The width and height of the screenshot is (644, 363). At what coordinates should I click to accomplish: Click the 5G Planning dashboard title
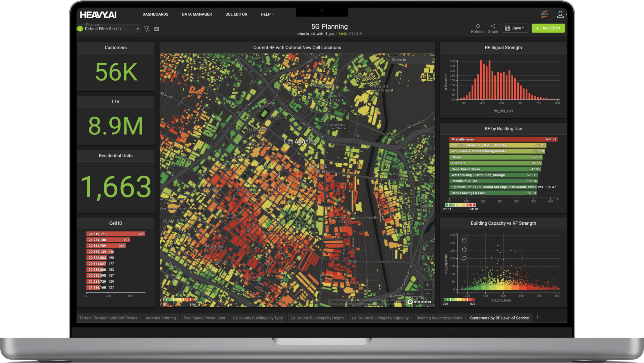point(330,27)
